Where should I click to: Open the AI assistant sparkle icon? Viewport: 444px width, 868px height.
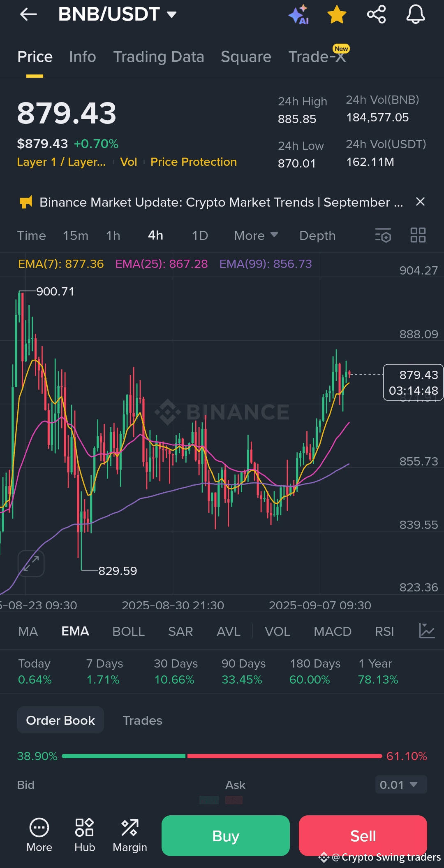[298, 14]
